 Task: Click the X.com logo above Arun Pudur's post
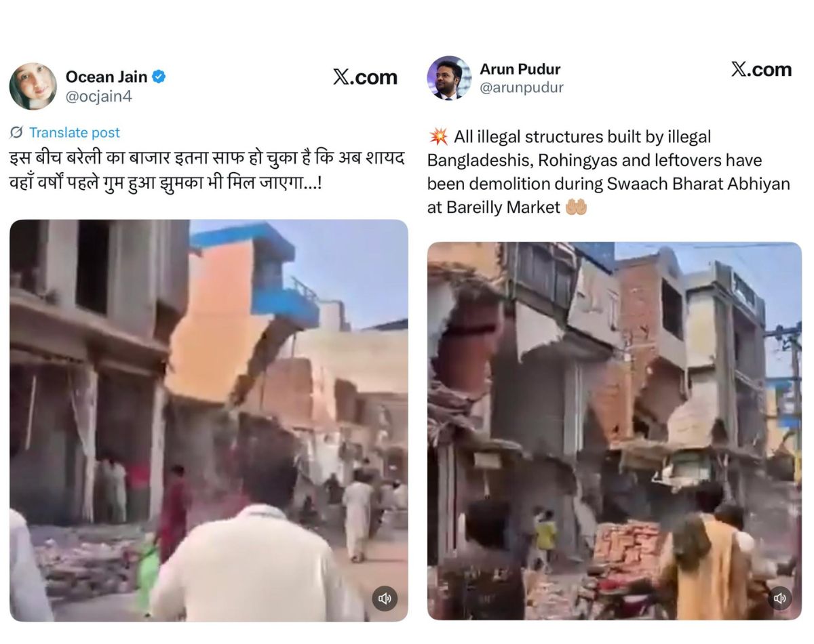pos(761,69)
